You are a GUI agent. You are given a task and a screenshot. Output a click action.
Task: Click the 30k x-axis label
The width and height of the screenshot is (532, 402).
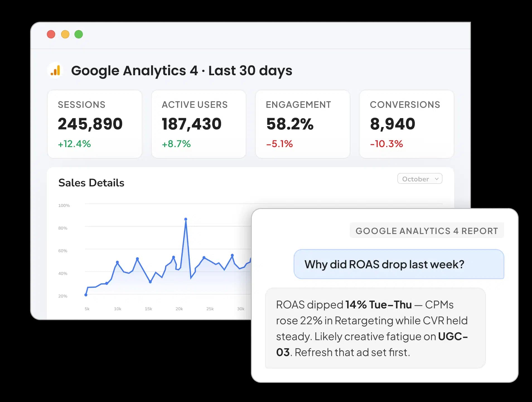241,309
